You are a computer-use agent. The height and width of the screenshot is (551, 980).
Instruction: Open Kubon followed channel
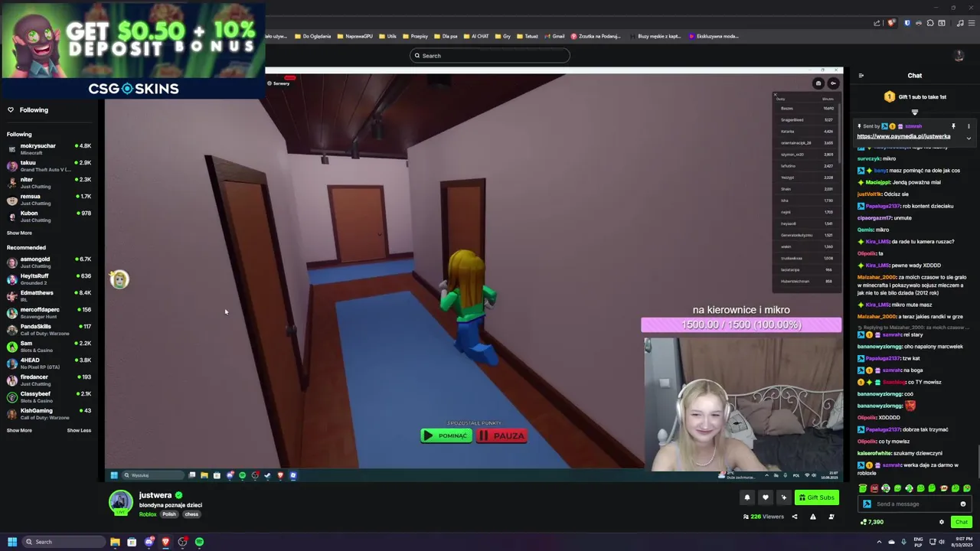pyautogui.click(x=49, y=217)
